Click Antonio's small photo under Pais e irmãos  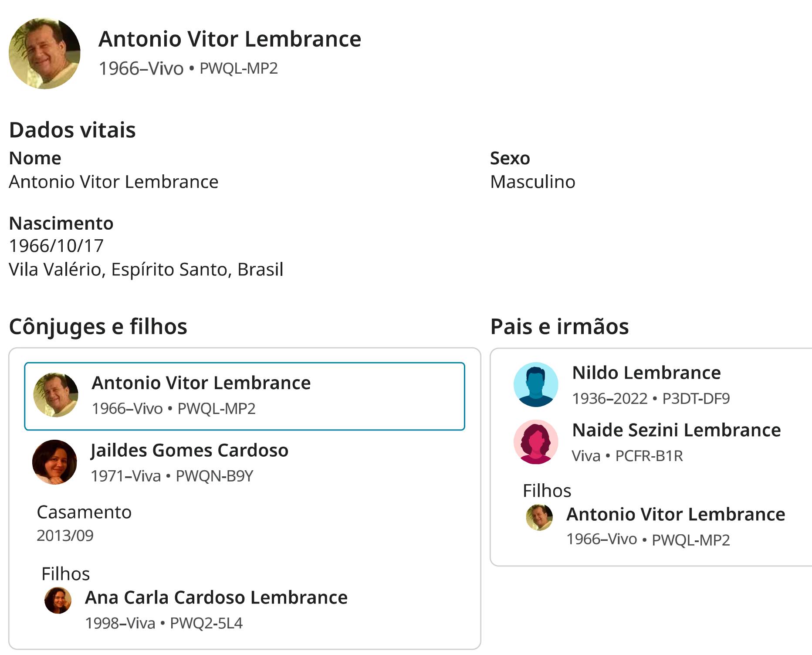[x=539, y=517]
